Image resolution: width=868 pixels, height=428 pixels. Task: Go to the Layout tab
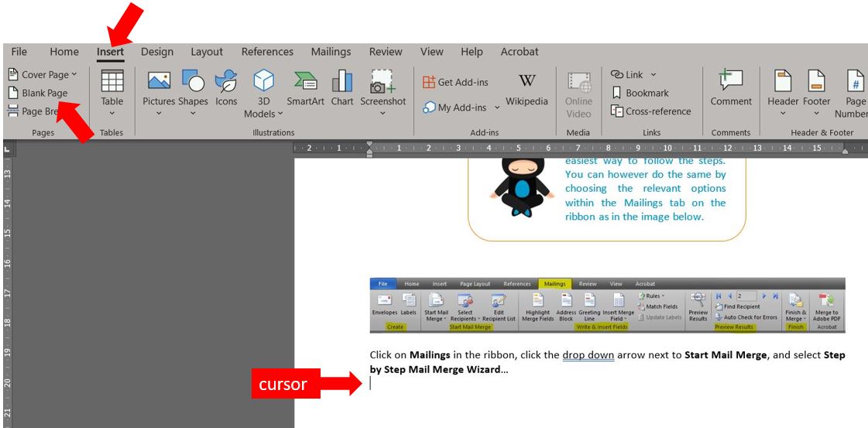coord(207,51)
